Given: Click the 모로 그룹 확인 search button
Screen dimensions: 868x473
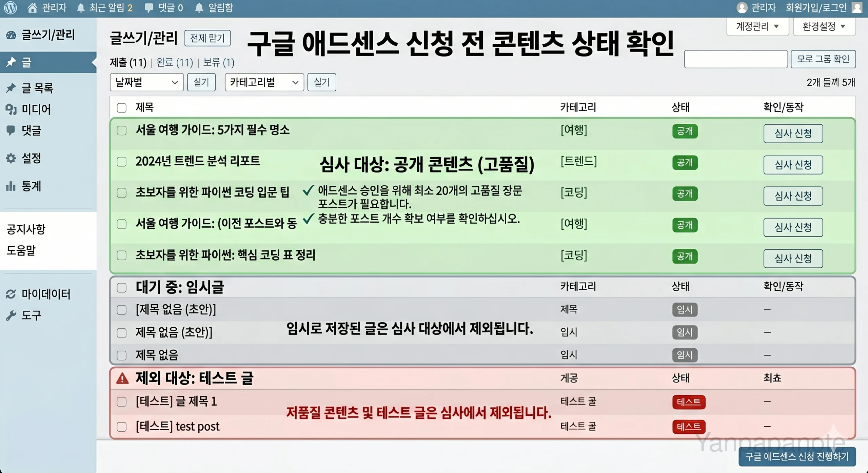Looking at the screenshot, I should (823, 59).
